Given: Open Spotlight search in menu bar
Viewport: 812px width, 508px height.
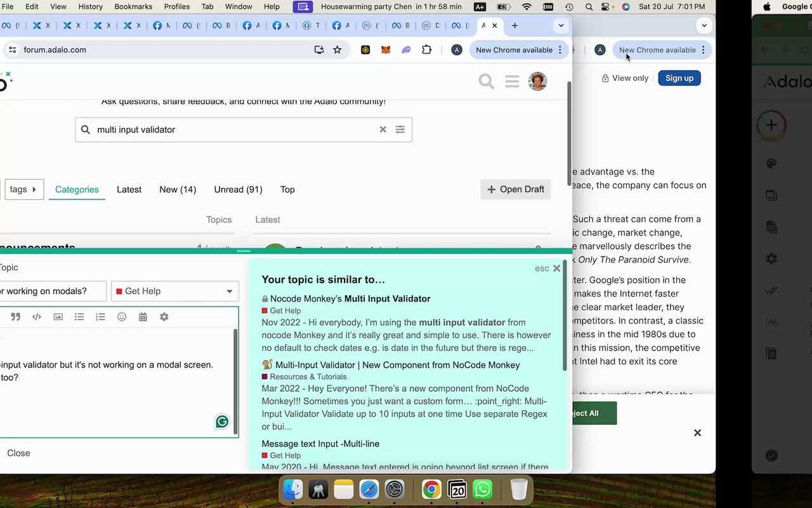Looking at the screenshot, I should 589,6.
